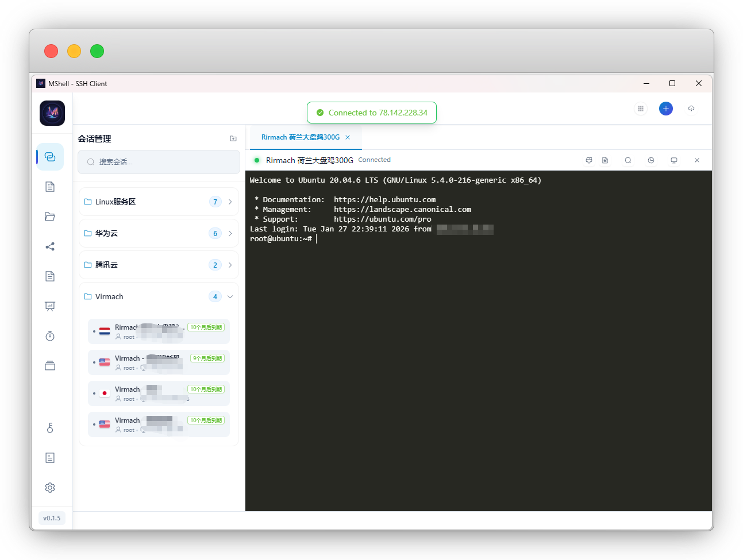This screenshot has height=560, width=743.
Task: Open settings gear in left sidebar
Action: [50, 488]
